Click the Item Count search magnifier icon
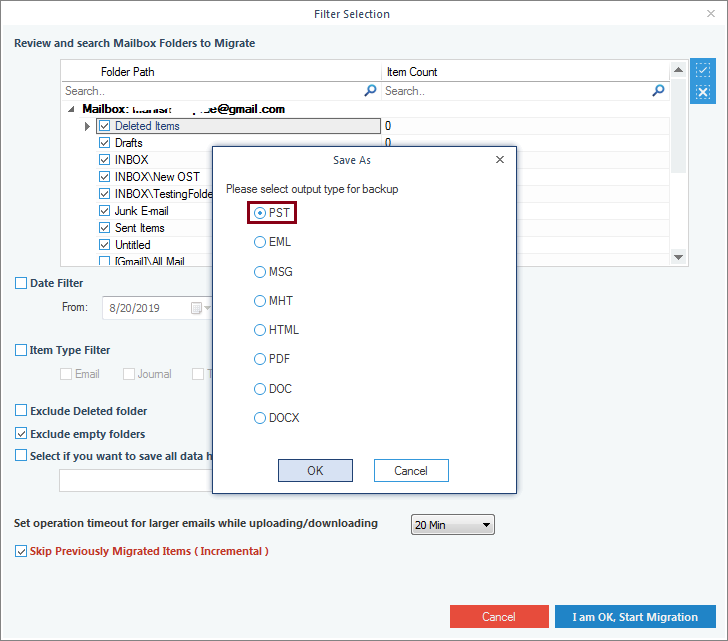This screenshot has height=641, width=728. (x=658, y=91)
